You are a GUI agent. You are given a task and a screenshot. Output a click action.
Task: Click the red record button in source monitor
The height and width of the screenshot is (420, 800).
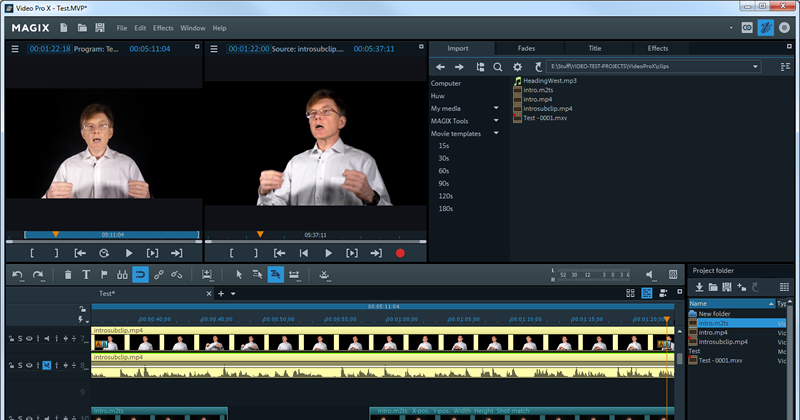click(400, 254)
